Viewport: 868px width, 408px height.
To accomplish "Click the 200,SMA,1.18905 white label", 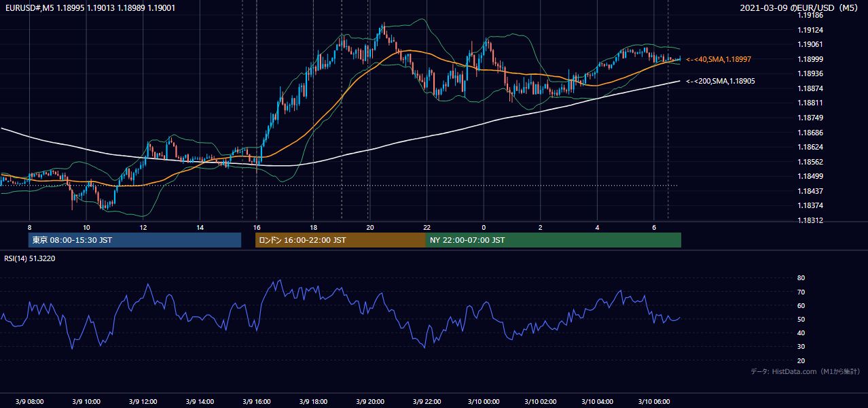I will (721, 81).
